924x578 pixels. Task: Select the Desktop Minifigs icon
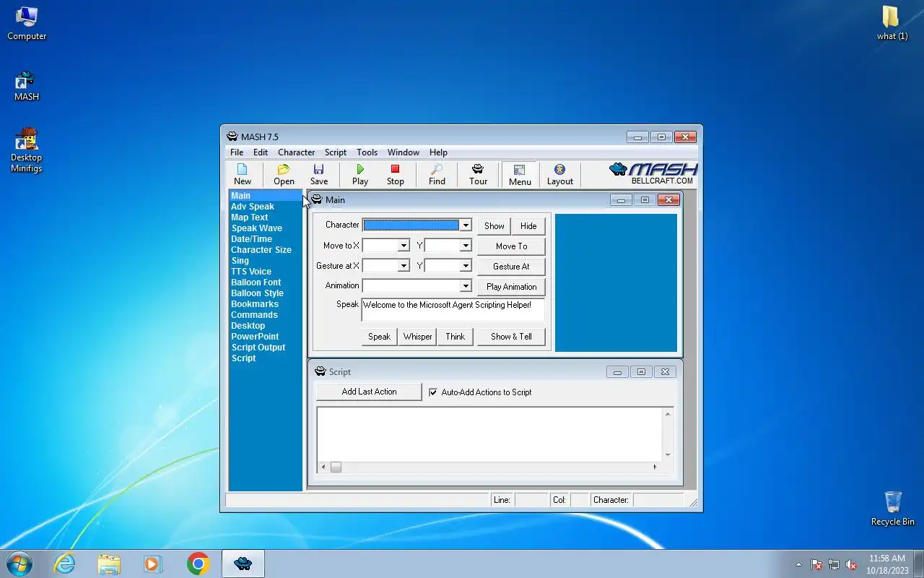click(27, 150)
